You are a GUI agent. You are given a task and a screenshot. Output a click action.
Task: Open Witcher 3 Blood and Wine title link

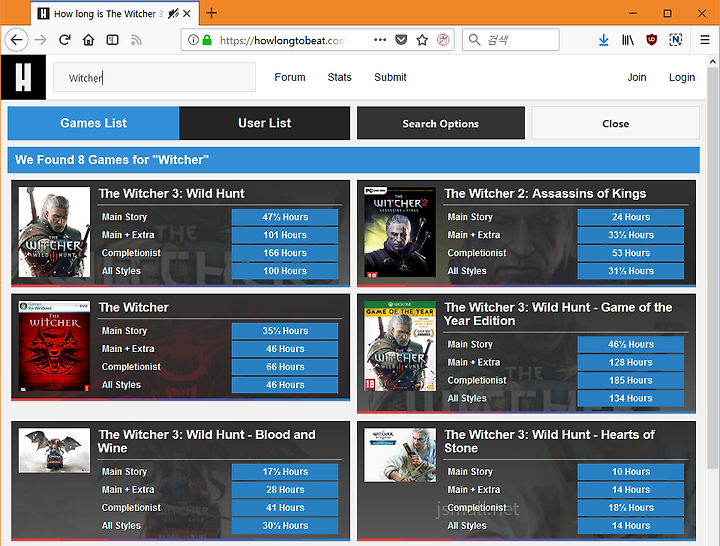pyautogui.click(x=207, y=441)
